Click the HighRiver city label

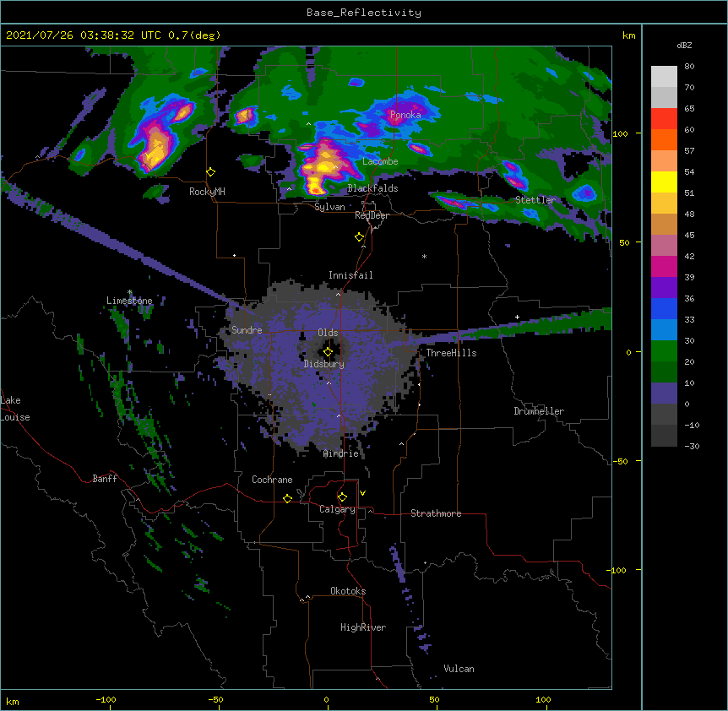(x=363, y=627)
